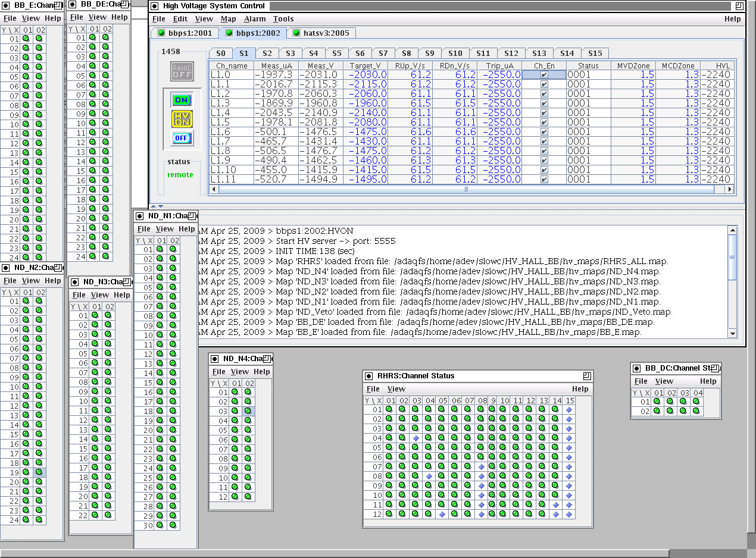
Task: Select ND_N1 green LED at row 30 column 01
Action: tap(161, 525)
